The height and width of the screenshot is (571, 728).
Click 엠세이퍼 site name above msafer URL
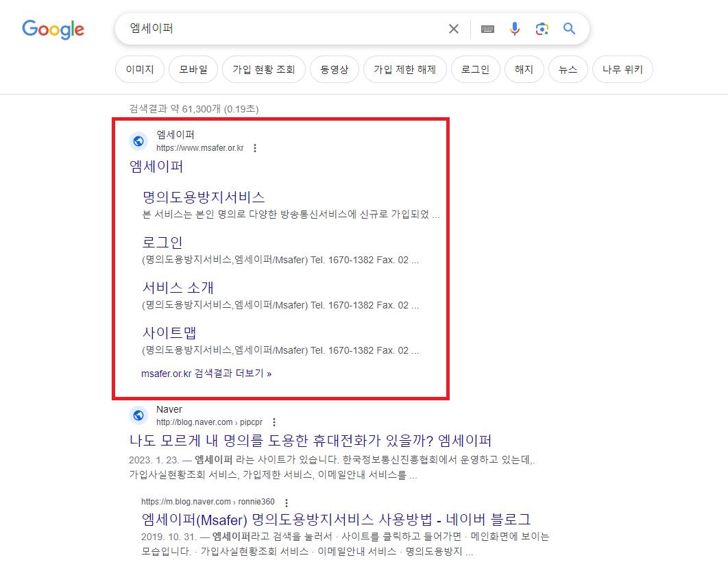point(175,134)
